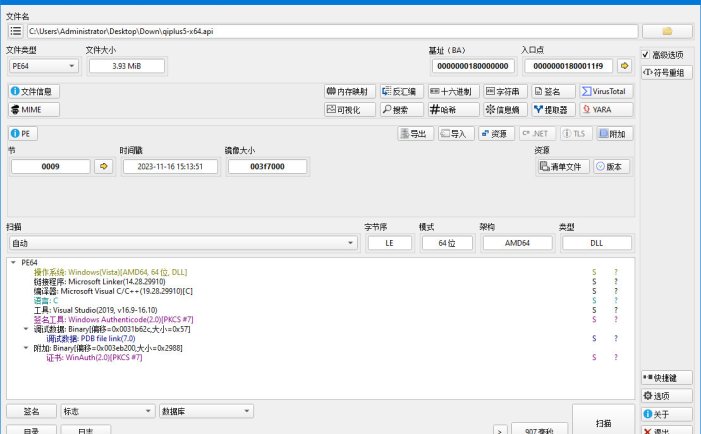Click bottom 签名 button
Viewport: 701px width, 434px height.
[31, 411]
